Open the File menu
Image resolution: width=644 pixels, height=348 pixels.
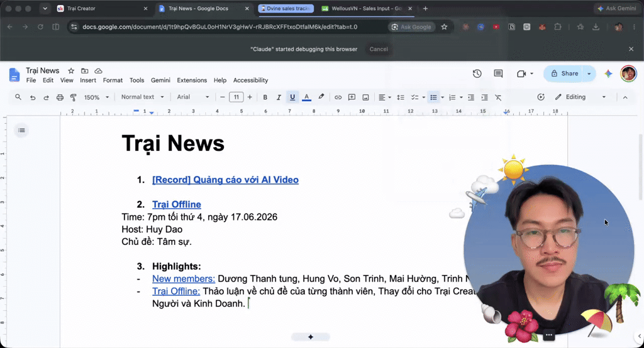[31, 80]
